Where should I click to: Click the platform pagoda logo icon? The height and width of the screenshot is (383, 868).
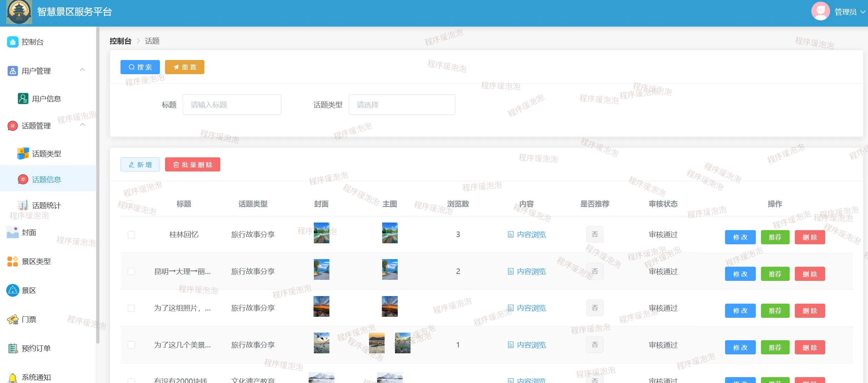pyautogui.click(x=19, y=12)
